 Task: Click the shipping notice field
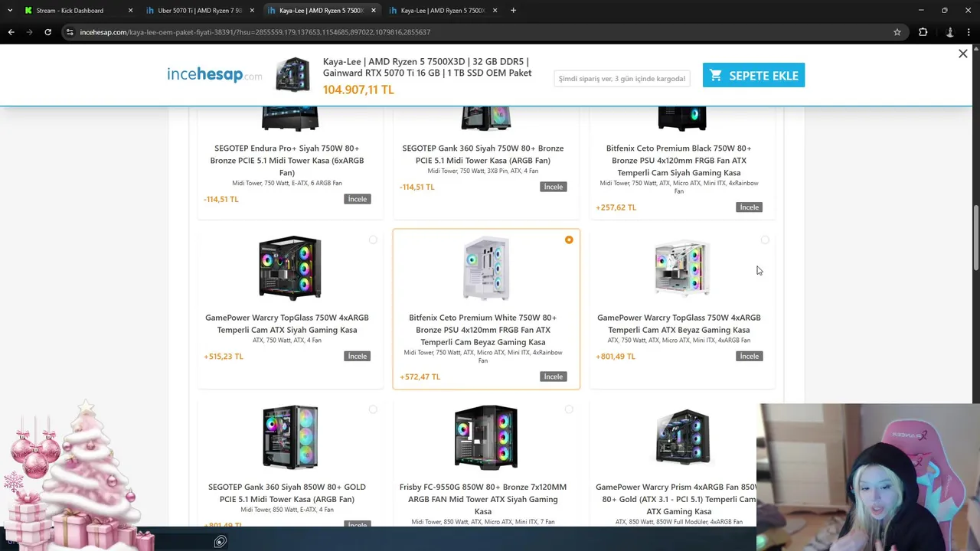pos(622,78)
